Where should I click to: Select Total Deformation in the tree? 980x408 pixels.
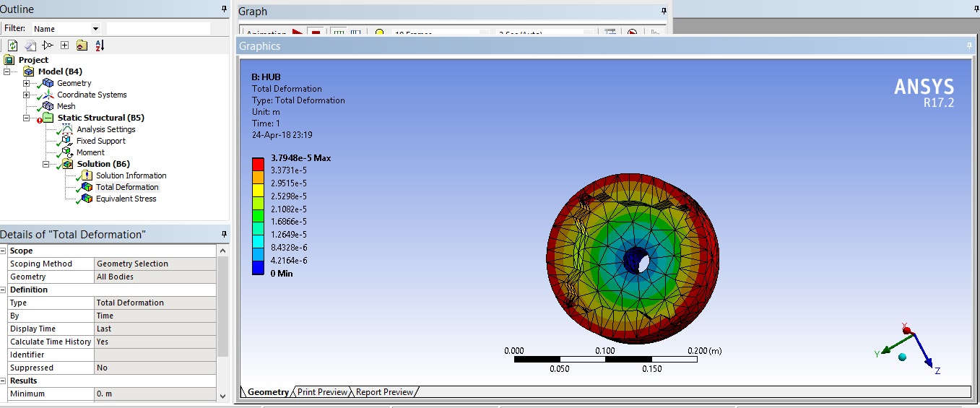click(127, 187)
